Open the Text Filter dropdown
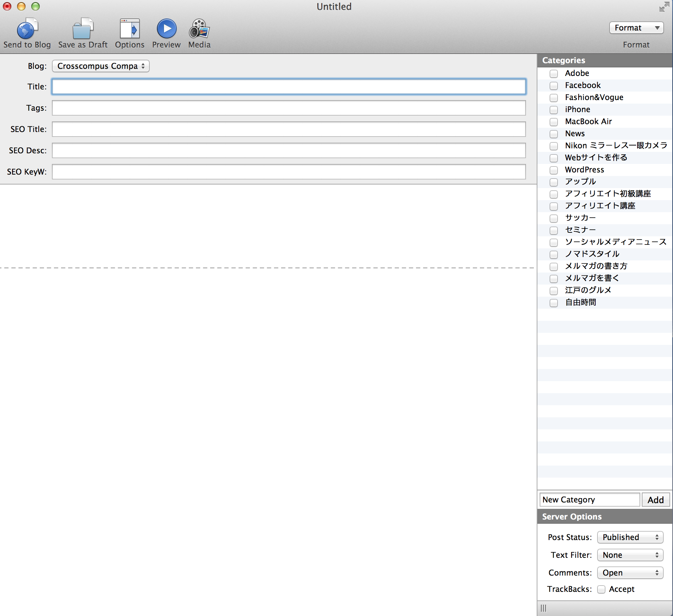Viewport: 673px width, 616px height. click(630, 555)
